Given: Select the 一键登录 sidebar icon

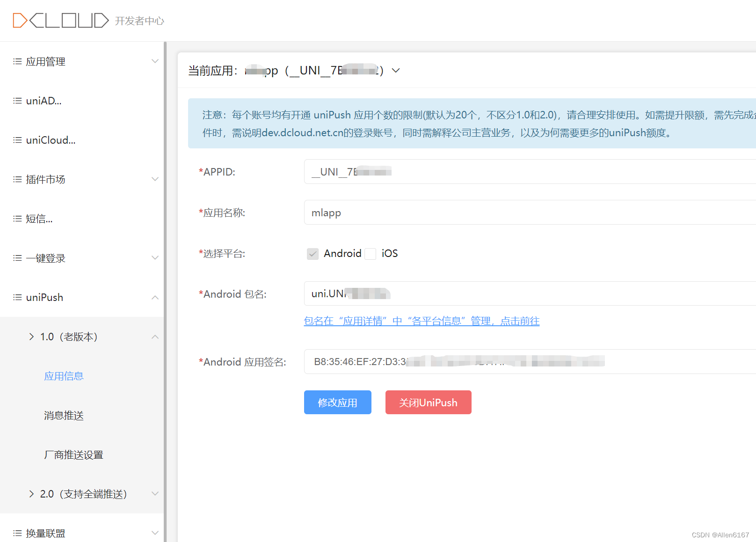Looking at the screenshot, I should (16, 258).
